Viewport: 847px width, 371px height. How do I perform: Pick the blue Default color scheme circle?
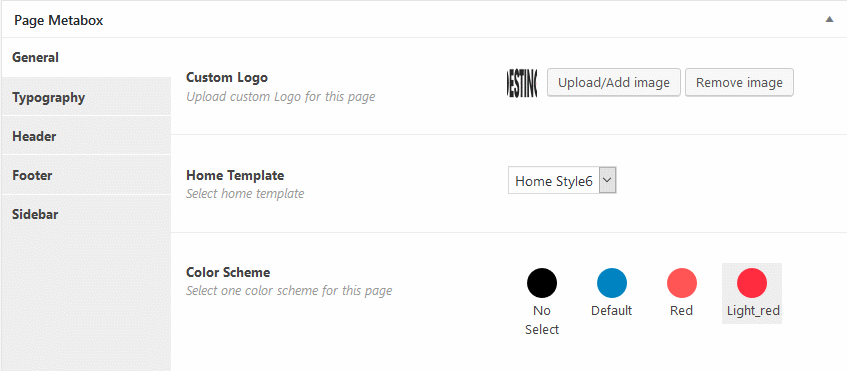point(611,283)
